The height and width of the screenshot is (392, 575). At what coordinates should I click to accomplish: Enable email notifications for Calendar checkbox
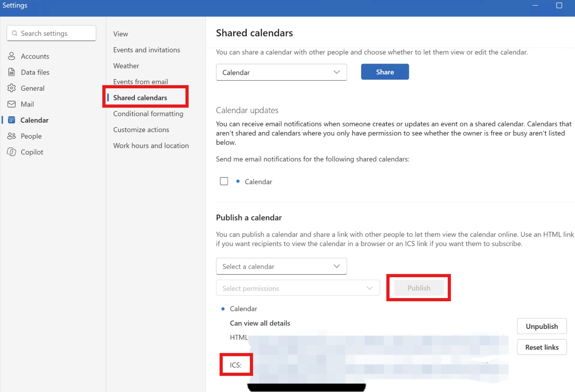click(224, 181)
